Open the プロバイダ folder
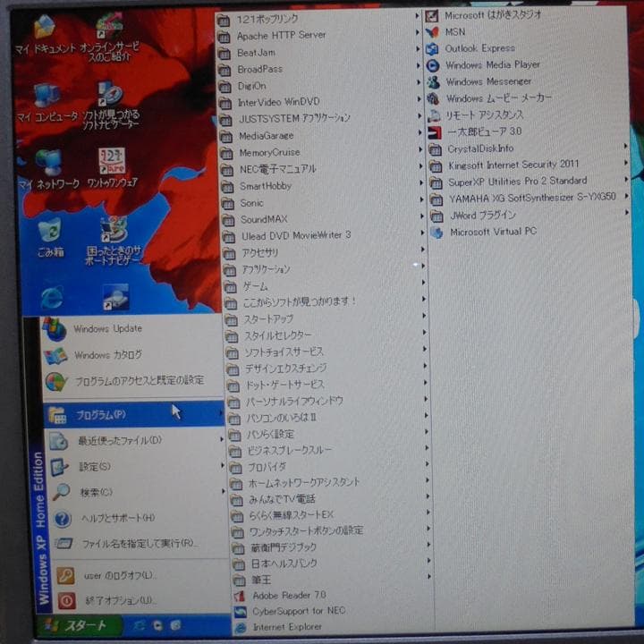 click(x=329, y=467)
